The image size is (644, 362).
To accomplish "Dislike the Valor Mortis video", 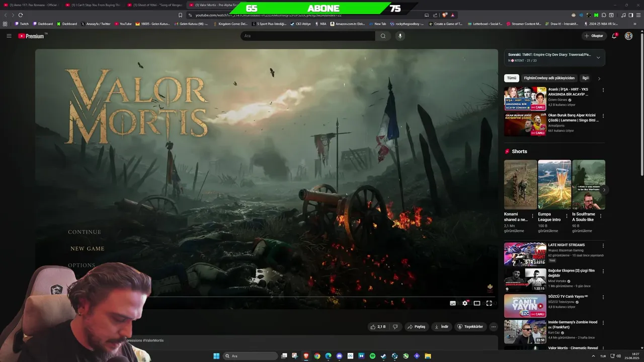I will pos(395,326).
